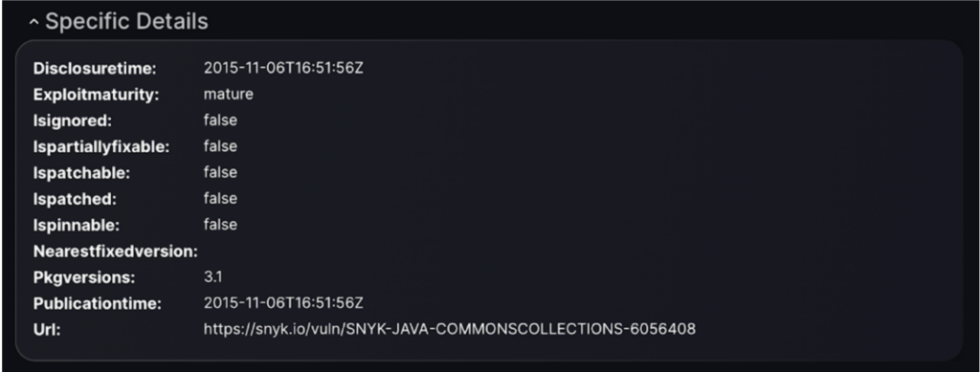Click the Publicationtime label

[x=98, y=304]
